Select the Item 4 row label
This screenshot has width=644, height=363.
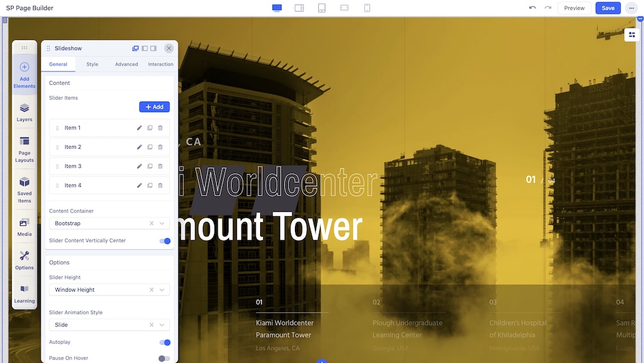pos(73,185)
